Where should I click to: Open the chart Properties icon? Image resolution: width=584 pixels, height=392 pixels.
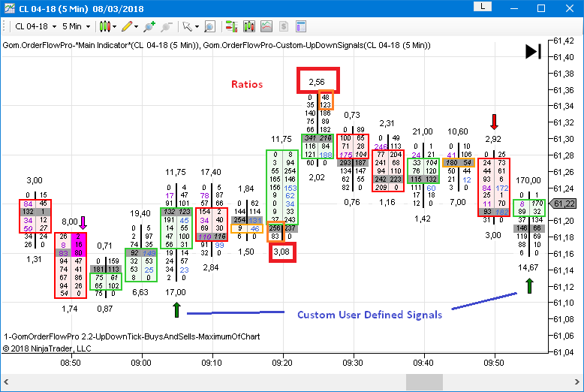(x=301, y=26)
